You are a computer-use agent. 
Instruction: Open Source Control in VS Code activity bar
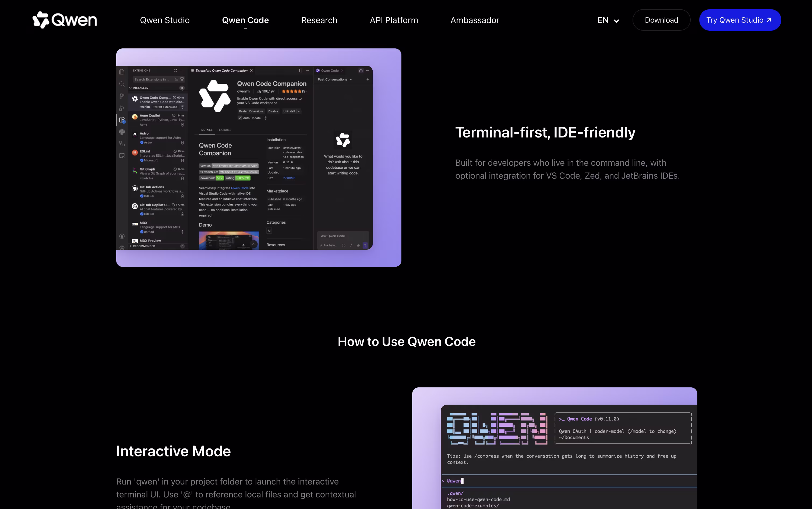[122, 96]
